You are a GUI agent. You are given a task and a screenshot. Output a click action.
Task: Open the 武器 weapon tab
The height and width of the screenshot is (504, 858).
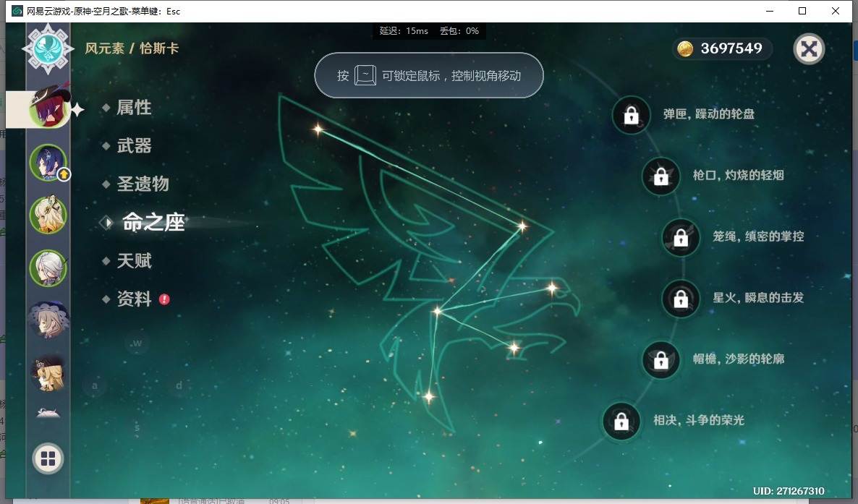(134, 145)
